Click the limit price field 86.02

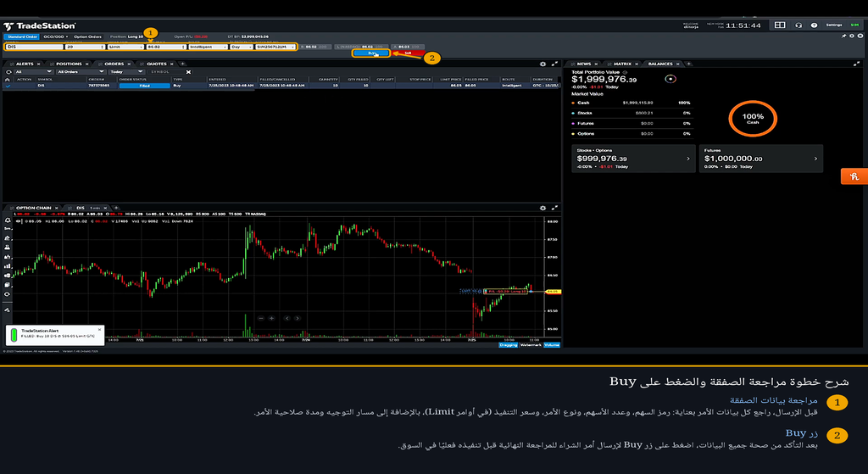tap(166, 47)
